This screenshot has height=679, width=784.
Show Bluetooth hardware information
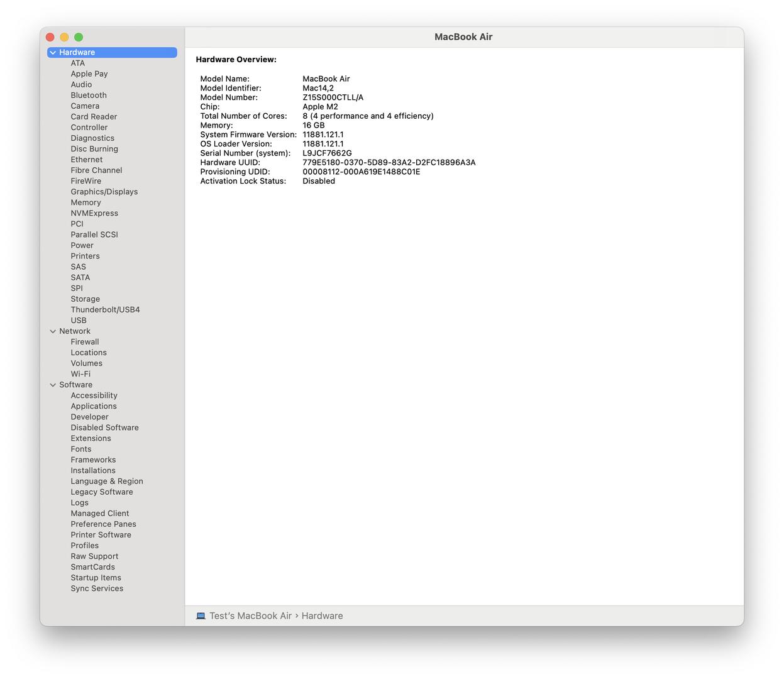click(89, 96)
